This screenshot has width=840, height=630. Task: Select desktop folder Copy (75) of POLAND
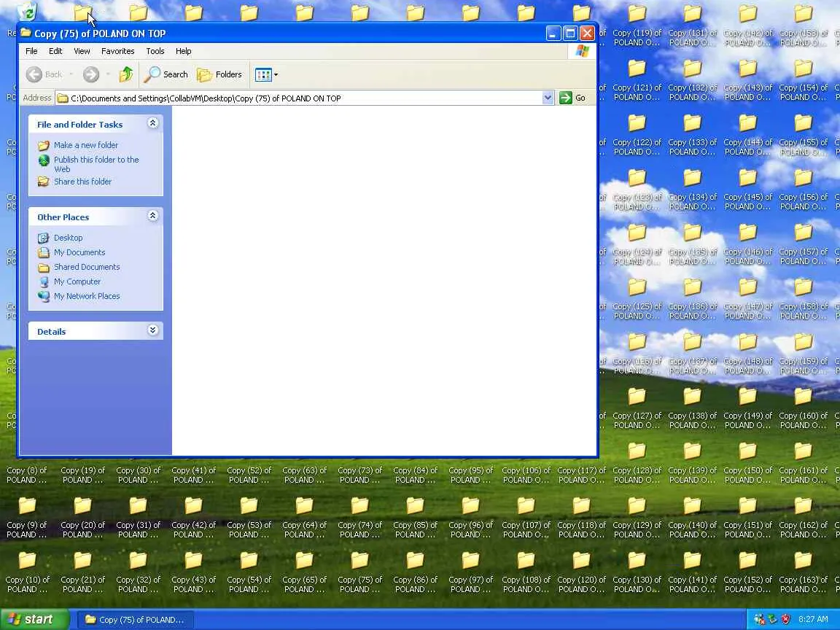360,572
